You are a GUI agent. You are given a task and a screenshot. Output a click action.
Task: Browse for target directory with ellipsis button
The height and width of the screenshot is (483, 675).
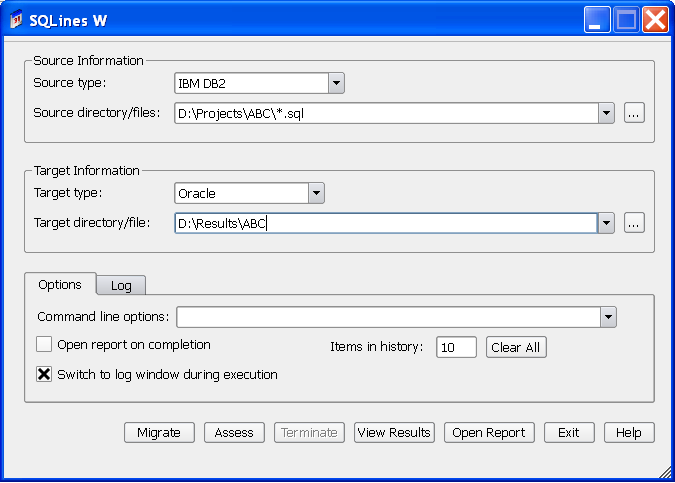634,223
